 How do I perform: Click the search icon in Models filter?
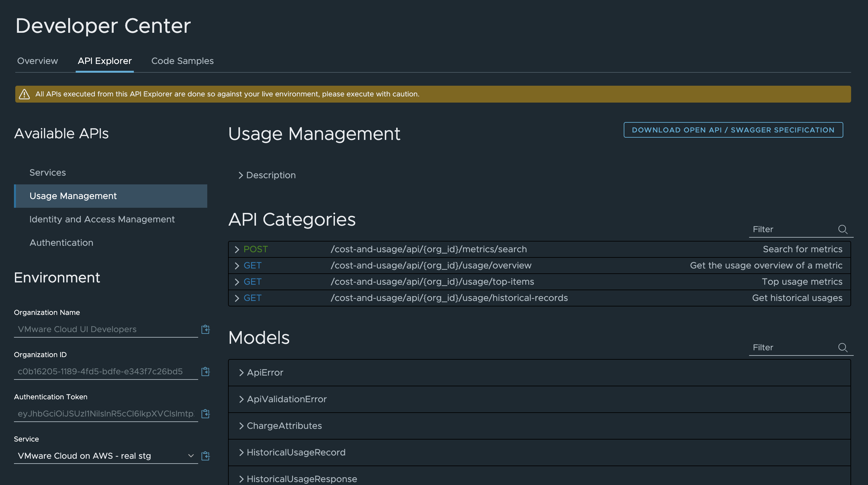843,347
